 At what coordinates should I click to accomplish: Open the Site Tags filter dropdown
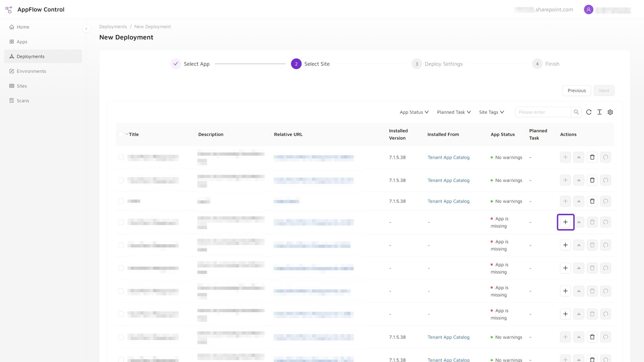point(491,112)
